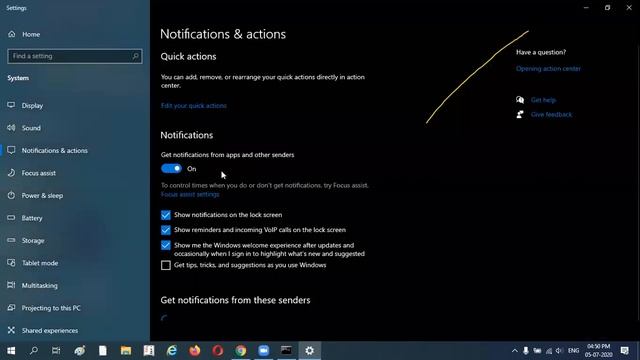Launch Firefox from the taskbar
The height and width of the screenshot is (360, 640).
(195, 351)
